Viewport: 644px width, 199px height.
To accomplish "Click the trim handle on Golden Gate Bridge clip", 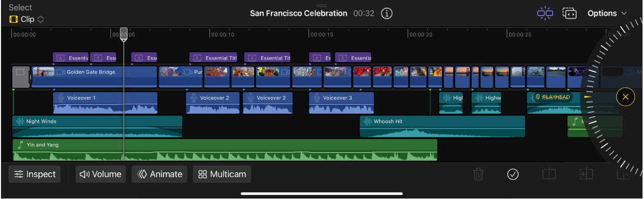I will point(31,77).
